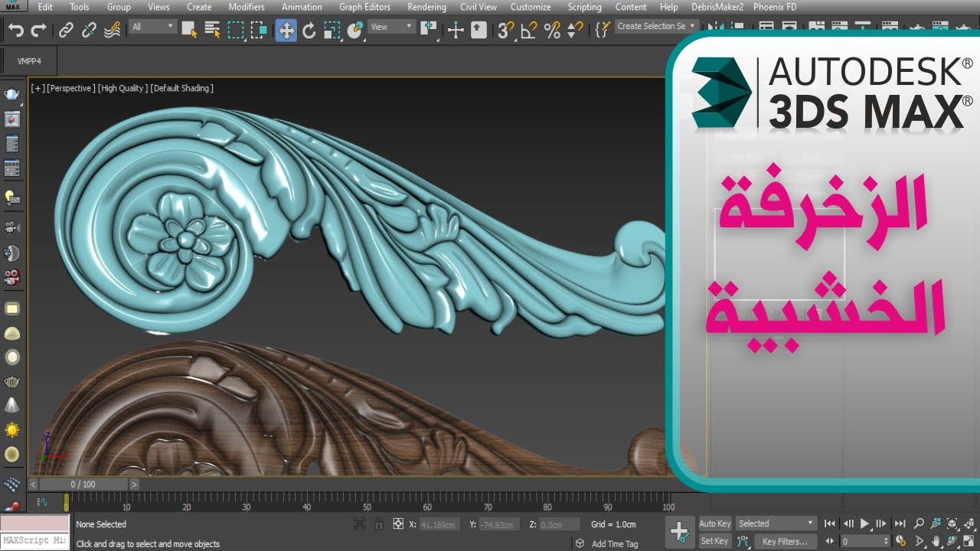This screenshot has width=980, height=551.
Task: Activate the Select and Scale tool
Action: point(332,31)
